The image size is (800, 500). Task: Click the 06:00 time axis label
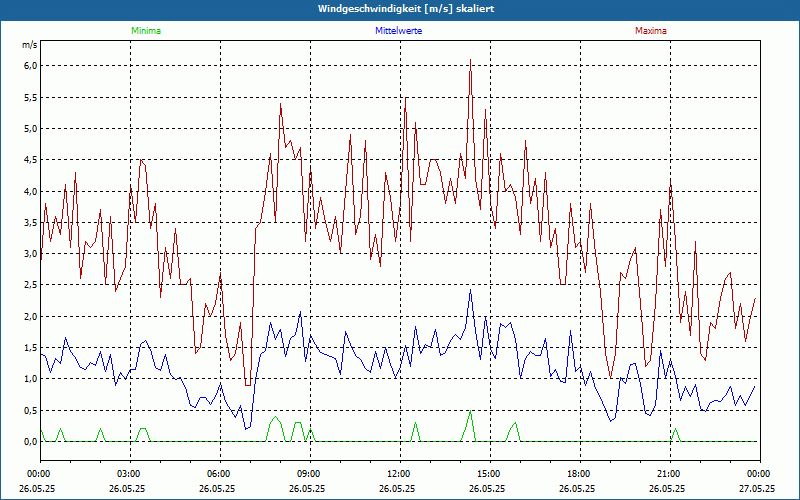pos(219,474)
